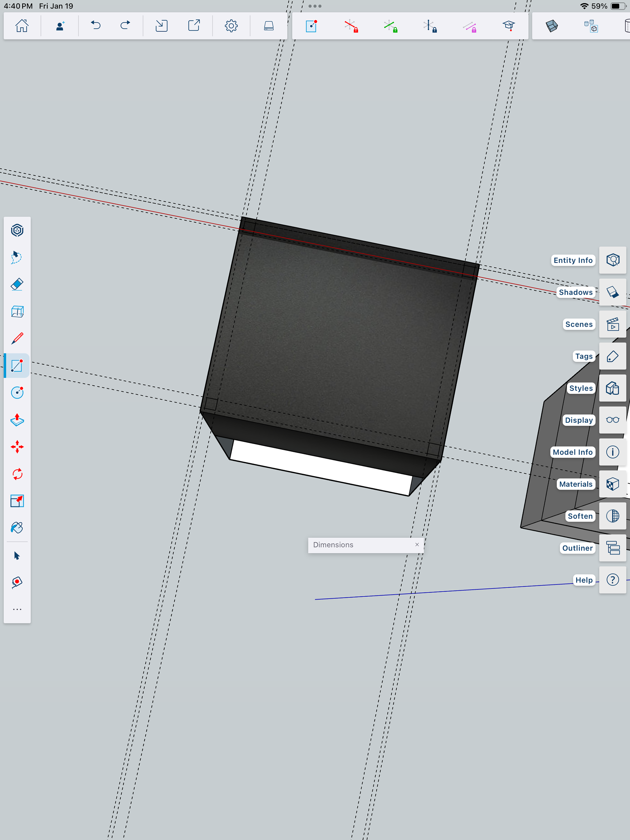
Task: Select the Orbit tool
Action: click(17, 230)
